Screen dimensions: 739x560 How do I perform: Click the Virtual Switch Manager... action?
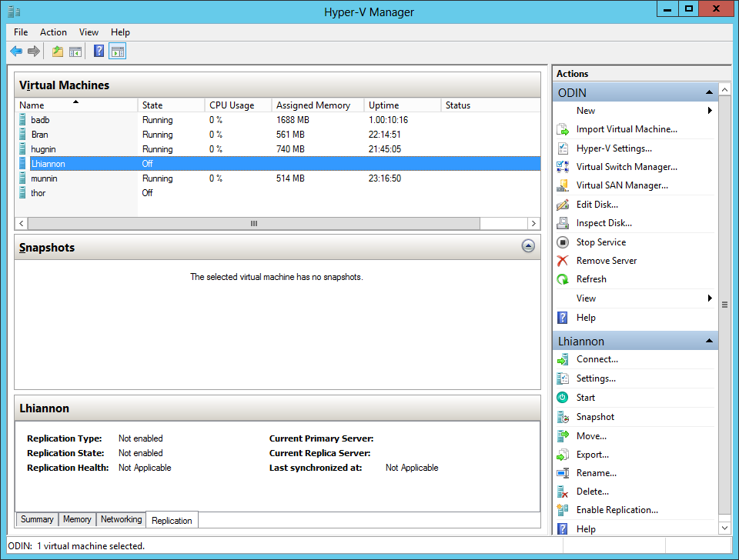point(627,167)
